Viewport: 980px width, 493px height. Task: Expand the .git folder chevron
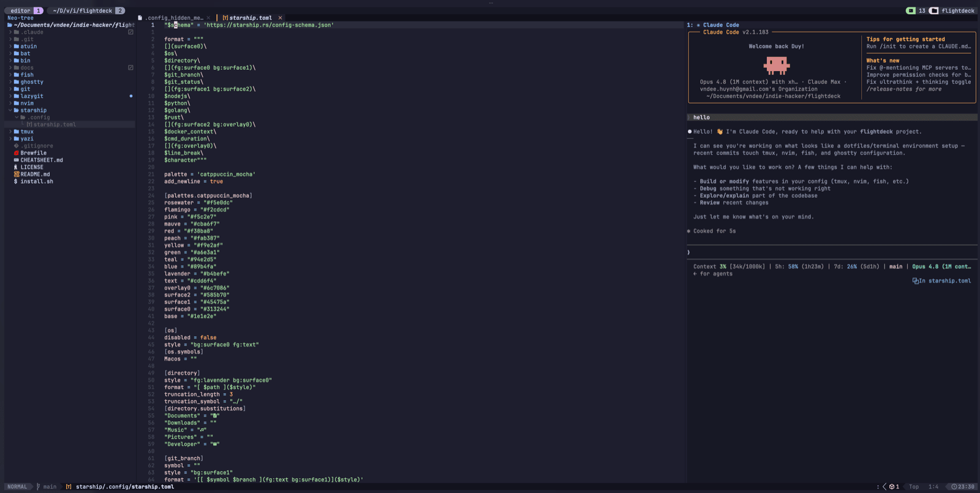(x=10, y=39)
